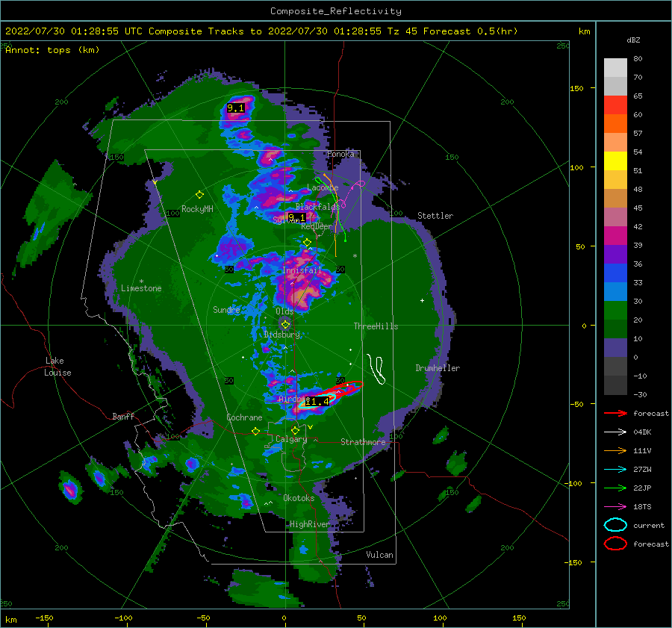
Task: Click the RedDeer city label
Action: (x=317, y=226)
